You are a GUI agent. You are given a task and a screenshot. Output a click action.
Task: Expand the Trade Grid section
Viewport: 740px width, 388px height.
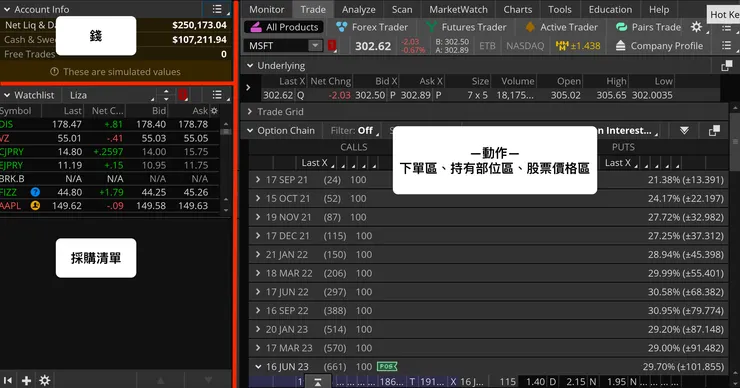250,112
